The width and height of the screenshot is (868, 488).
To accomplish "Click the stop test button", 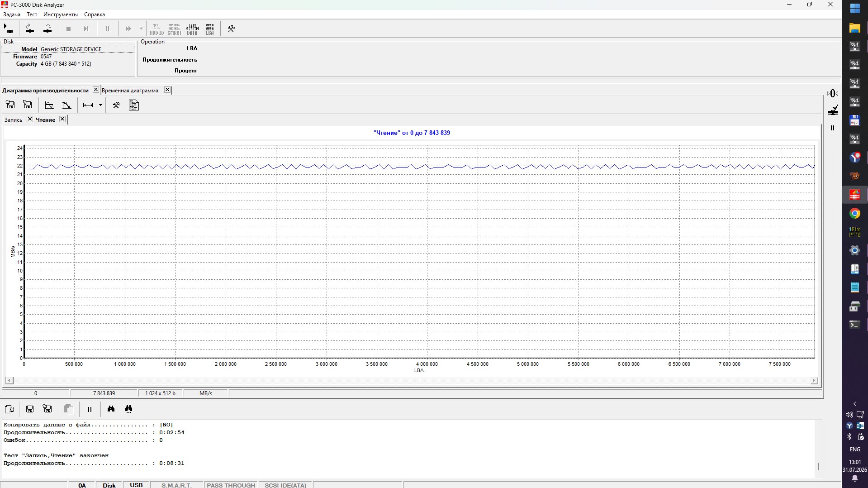I will point(68,29).
